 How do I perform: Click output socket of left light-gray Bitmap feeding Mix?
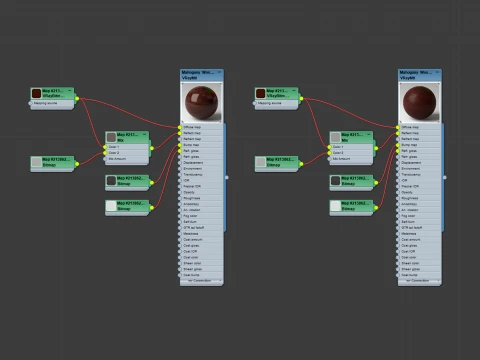click(77, 164)
